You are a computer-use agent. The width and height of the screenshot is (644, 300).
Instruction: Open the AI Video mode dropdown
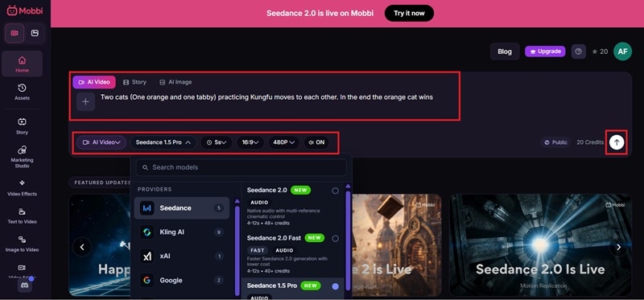point(101,142)
